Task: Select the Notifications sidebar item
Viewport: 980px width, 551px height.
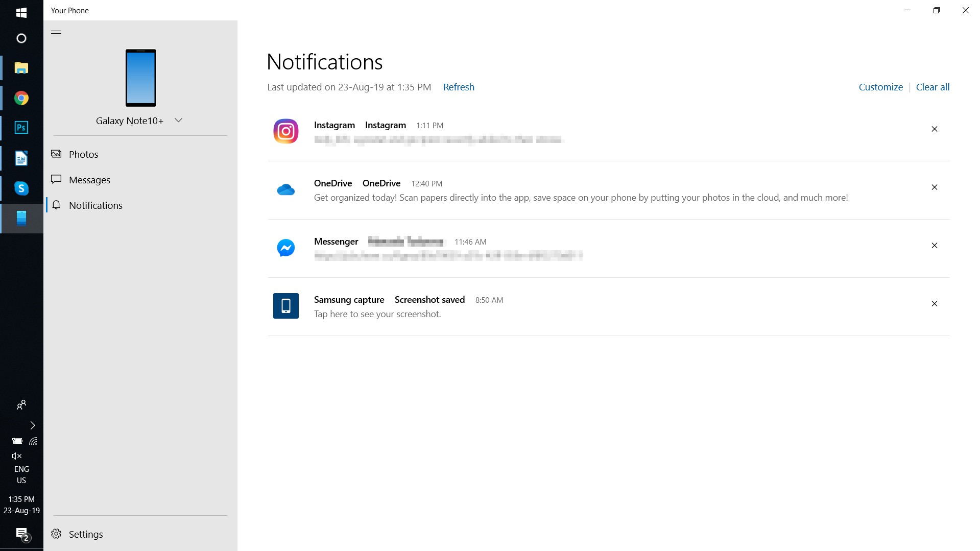Action: pyautogui.click(x=95, y=205)
